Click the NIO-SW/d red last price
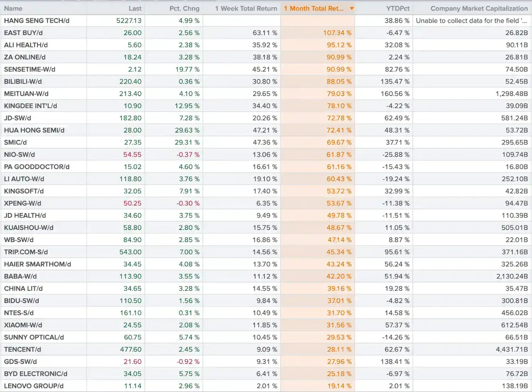Image resolution: width=532 pixels, height=392 pixels. tap(132, 155)
